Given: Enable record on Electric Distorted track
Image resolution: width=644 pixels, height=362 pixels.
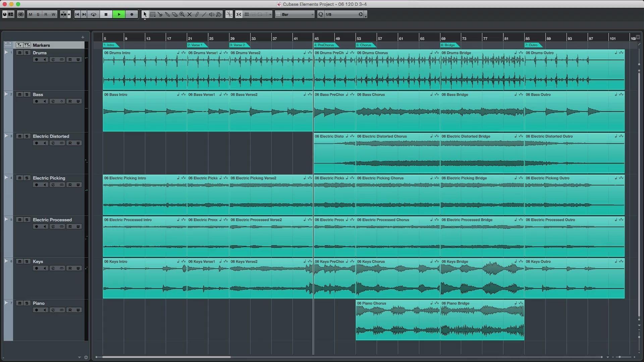Looking at the screenshot, I should pyautogui.click(x=36, y=143).
